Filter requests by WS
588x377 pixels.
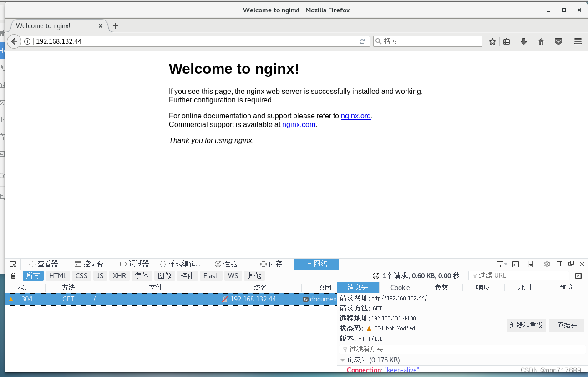click(233, 276)
